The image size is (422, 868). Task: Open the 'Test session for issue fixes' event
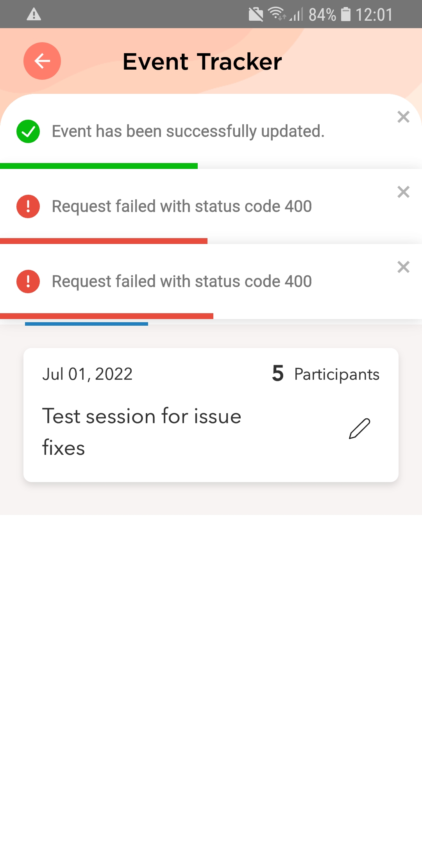pyautogui.click(x=142, y=432)
